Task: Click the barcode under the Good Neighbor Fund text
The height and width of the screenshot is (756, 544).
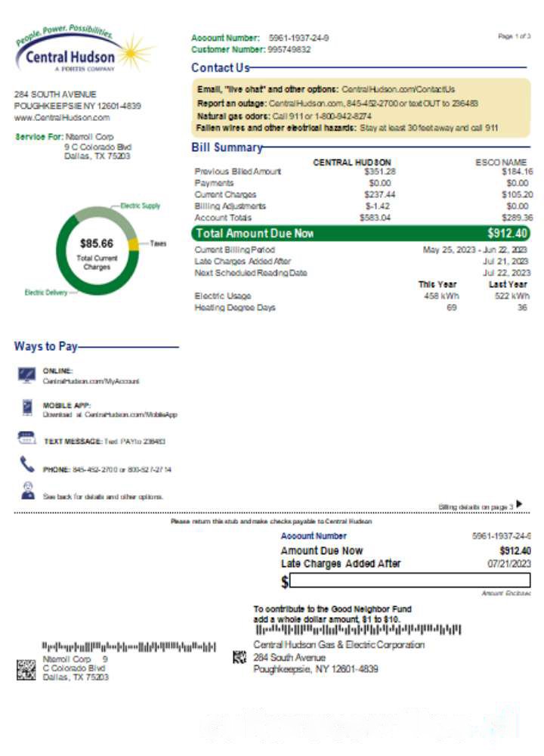Action: pyautogui.click(x=357, y=629)
